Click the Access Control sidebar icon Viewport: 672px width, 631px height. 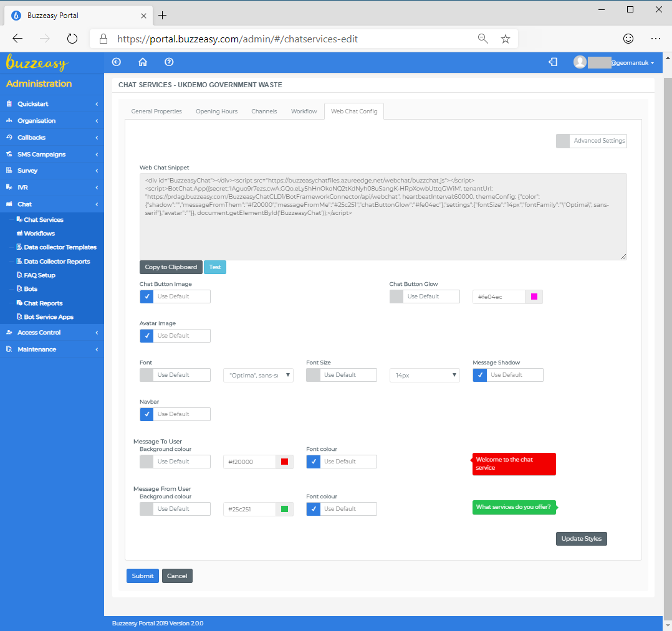9,333
